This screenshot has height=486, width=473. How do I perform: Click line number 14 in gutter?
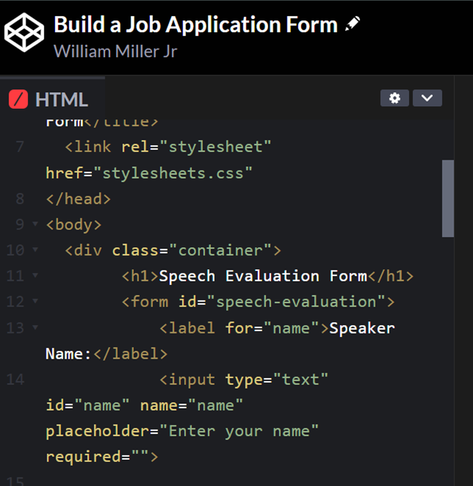click(x=15, y=380)
